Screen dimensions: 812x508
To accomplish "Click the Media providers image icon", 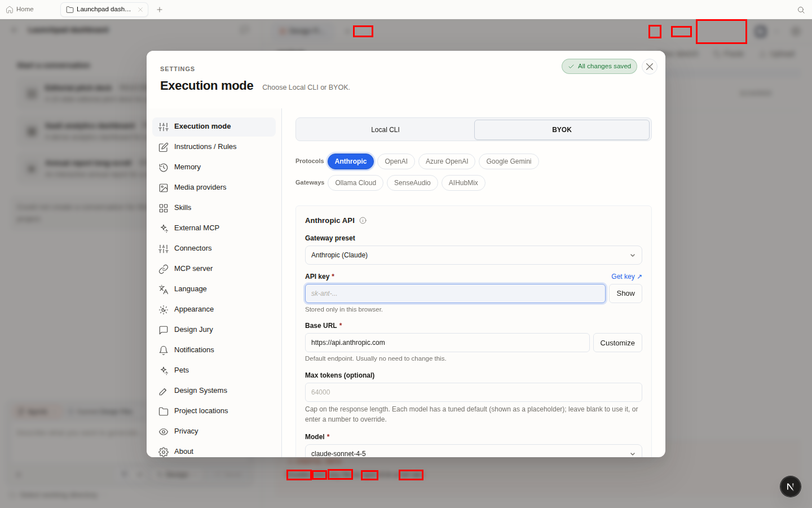I will click(x=164, y=188).
